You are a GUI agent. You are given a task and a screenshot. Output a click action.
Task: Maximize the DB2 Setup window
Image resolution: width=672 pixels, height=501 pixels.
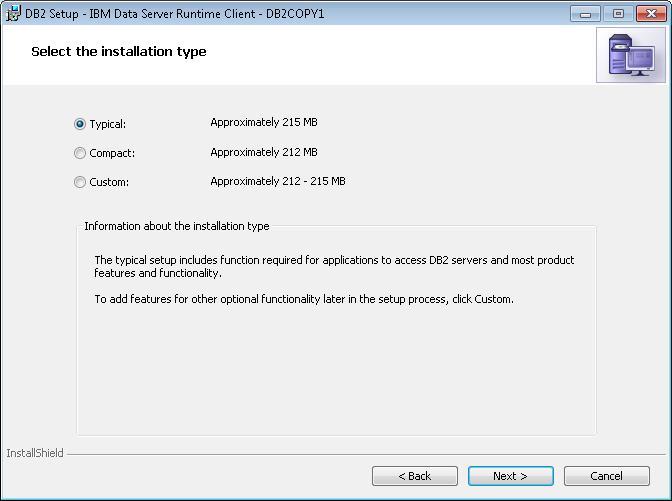pos(618,14)
